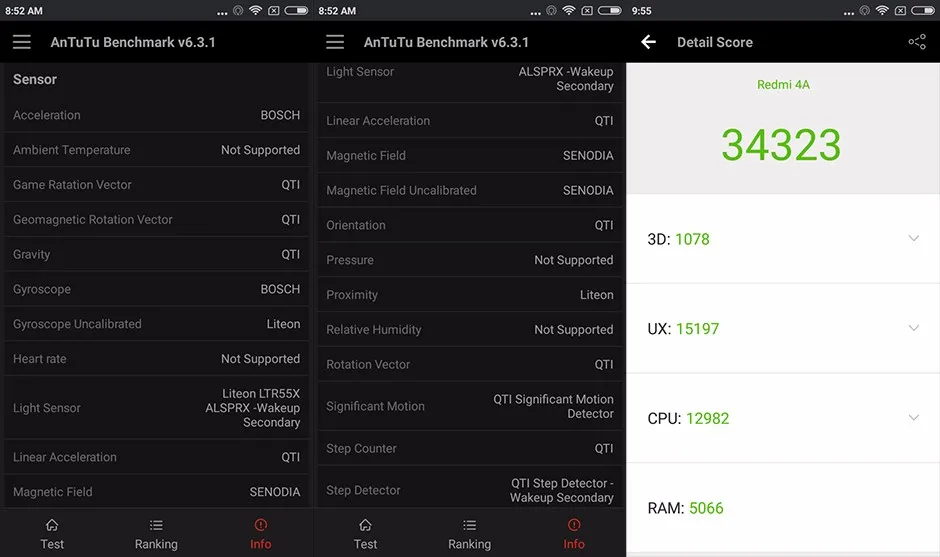Viewport: 940px width, 557px height.
Task: Select Linear Acceleration row in first screen
Action: (x=156, y=457)
